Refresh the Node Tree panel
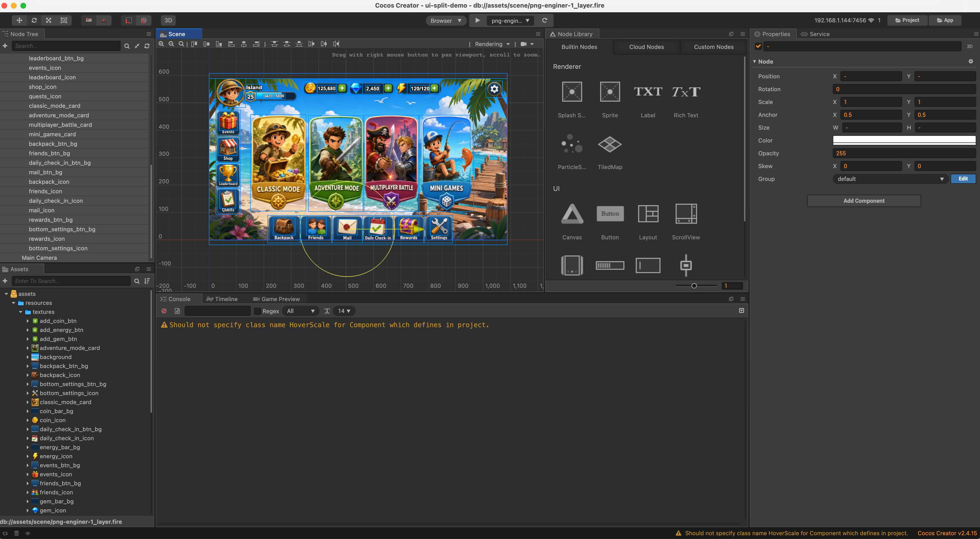Image resolution: width=980 pixels, height=539 pixels. tap(147, 46)
